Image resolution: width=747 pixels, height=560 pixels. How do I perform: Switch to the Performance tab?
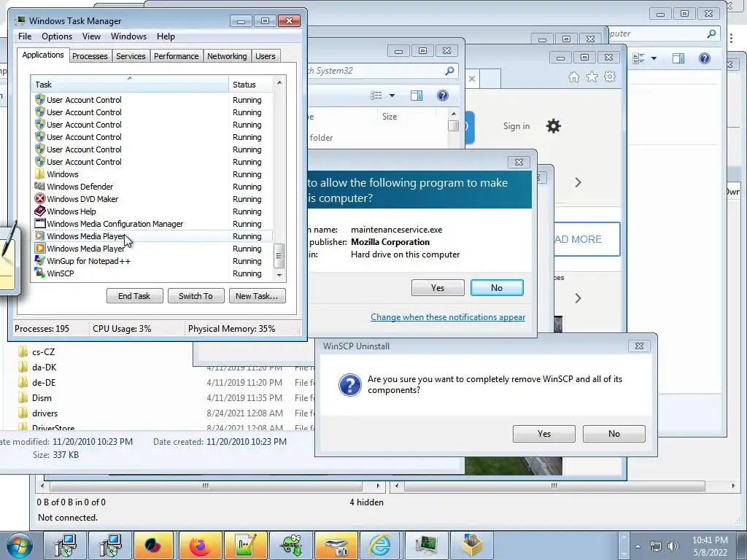coord(177,56)
